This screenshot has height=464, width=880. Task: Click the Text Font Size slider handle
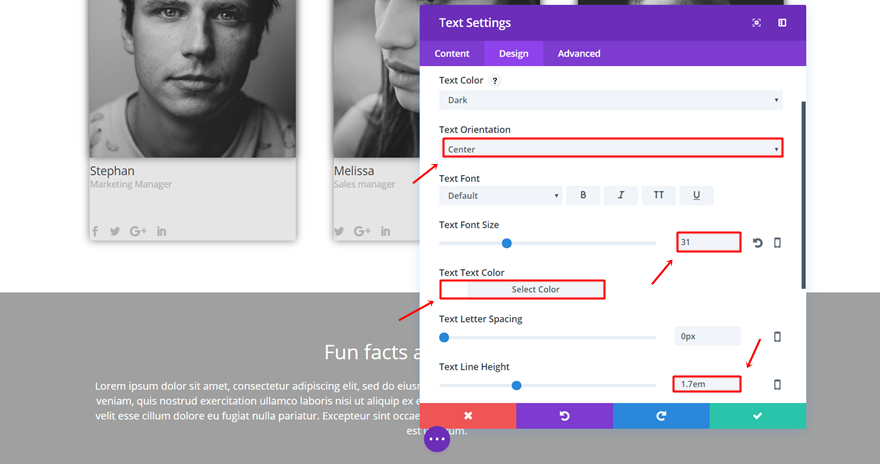507,243
